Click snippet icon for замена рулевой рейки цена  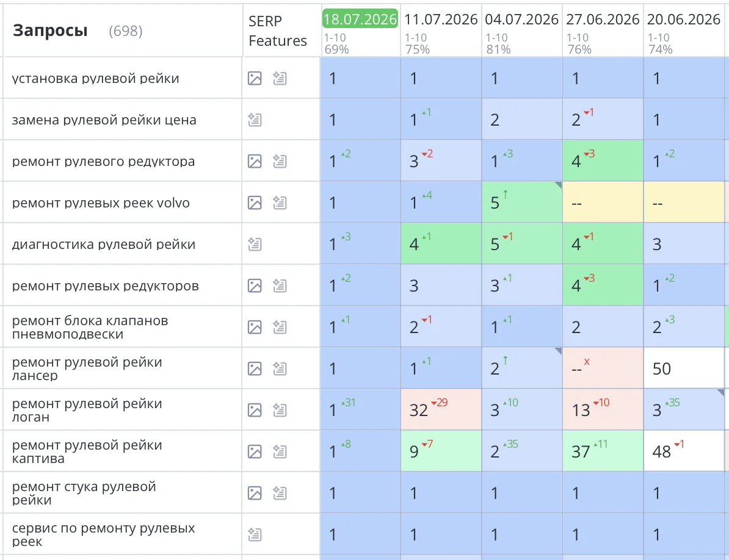(255, 120)
